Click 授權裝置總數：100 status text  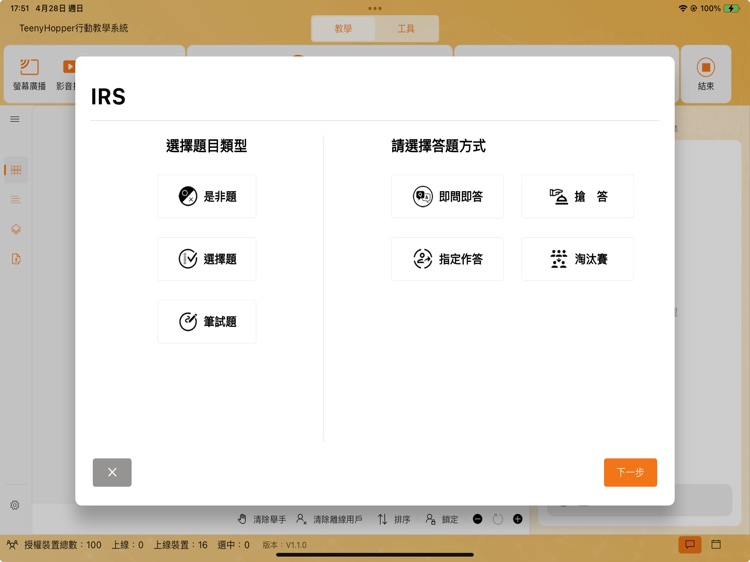coord(63,545)
